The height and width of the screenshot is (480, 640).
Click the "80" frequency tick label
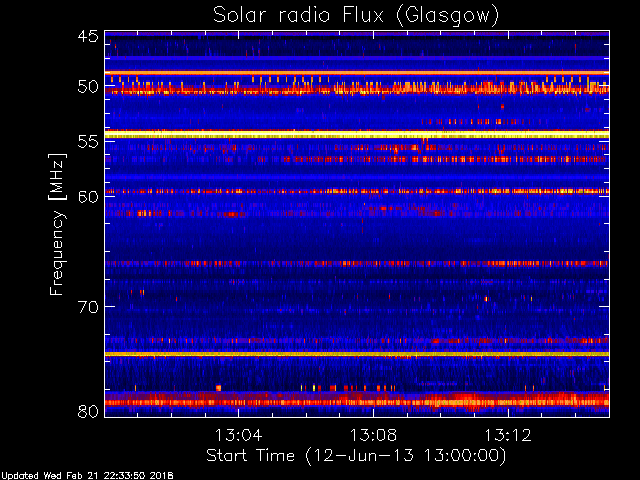[x=88, y=411]
